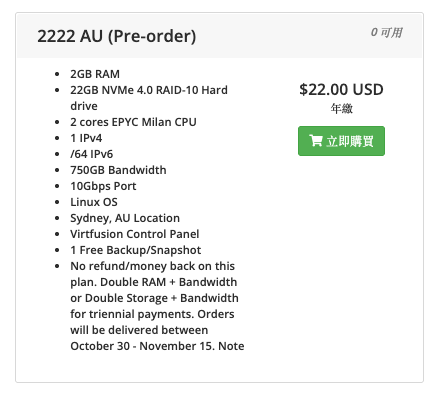Click the shopping cart icon
This screenshot has width=440, height=397.
point(316,141)
